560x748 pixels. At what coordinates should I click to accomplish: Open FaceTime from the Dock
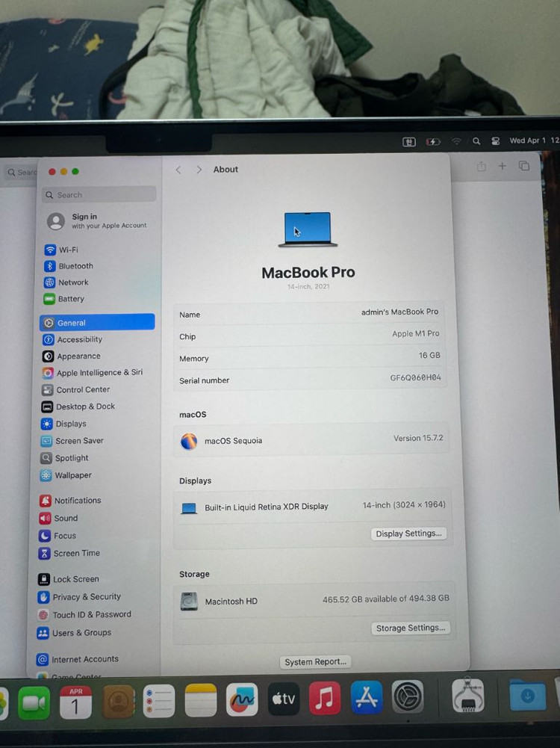(x=34, y=702)
